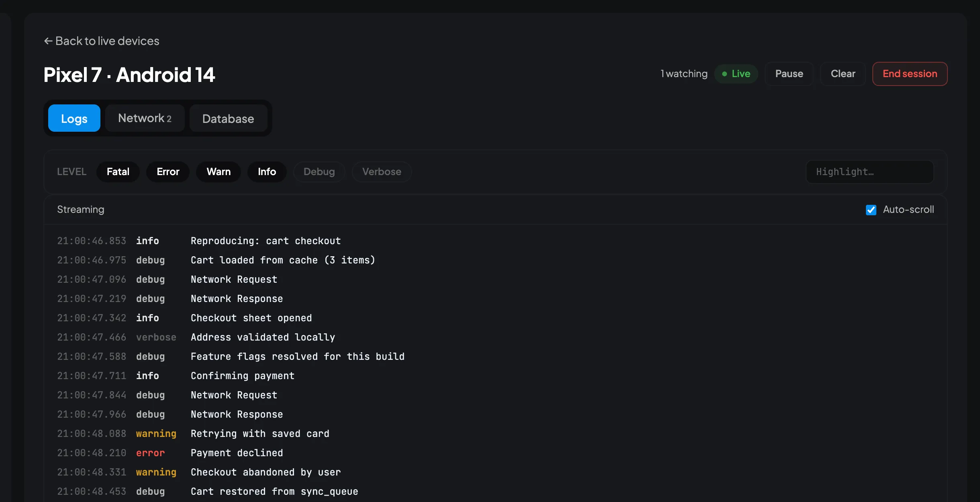The image size is (980, 502).
Task: Go back to live devices
Action: tap(101, 41)
